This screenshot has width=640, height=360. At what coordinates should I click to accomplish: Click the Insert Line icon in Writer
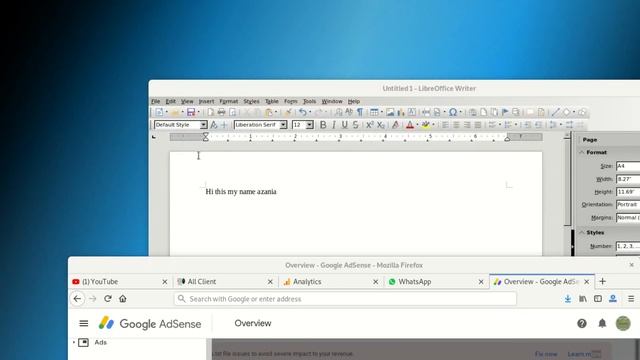pos(555,112)
